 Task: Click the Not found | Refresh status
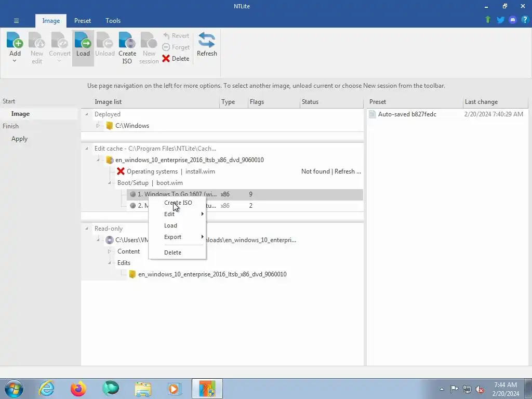331,171
